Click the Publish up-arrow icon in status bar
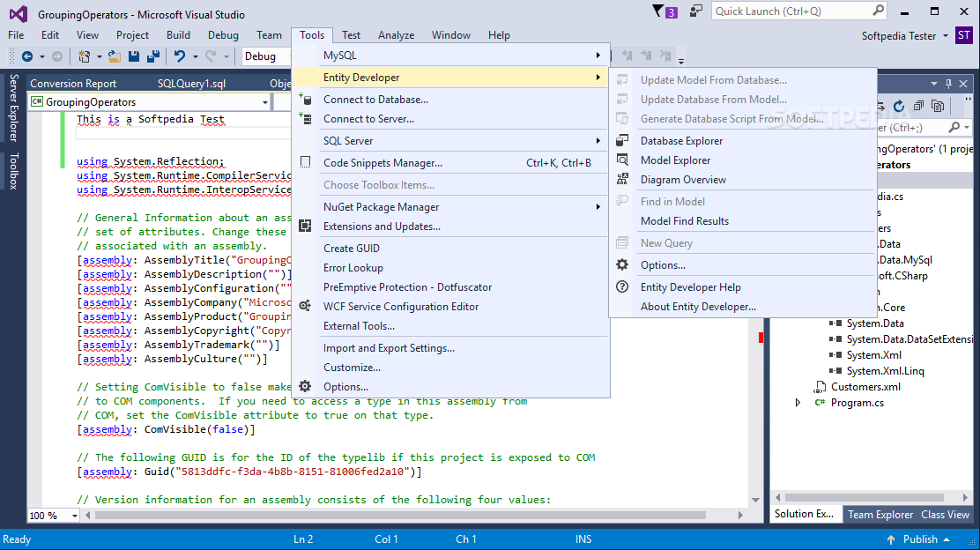 (x=891, y=539)
